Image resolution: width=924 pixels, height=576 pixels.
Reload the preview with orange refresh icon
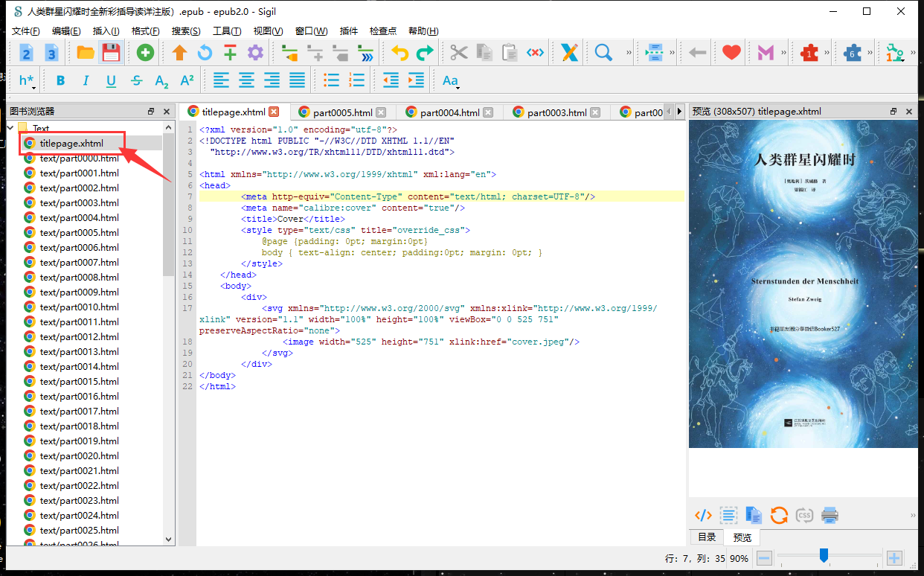tap(779, 515)
